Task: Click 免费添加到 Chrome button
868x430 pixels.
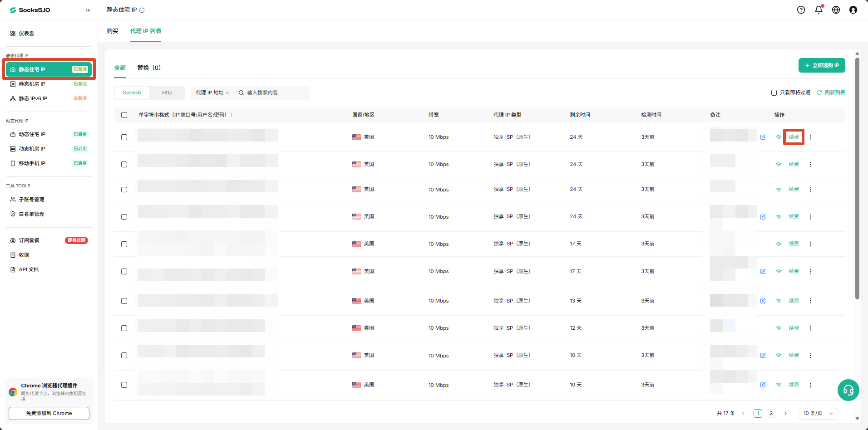Action: (49, 413)
